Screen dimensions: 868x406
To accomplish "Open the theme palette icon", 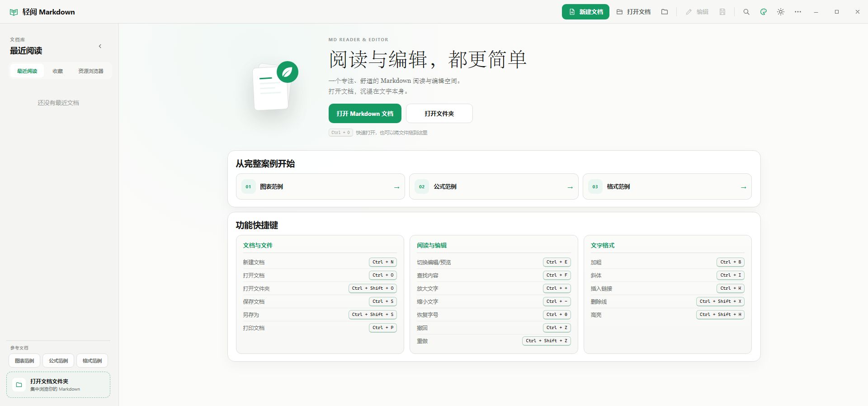I will click(764, 12).
